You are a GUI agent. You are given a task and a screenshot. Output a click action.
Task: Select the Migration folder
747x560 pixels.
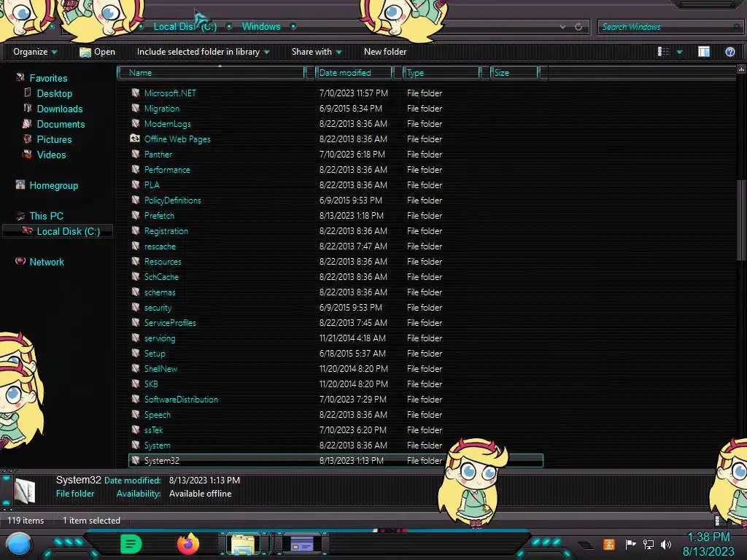click(162, 109)
